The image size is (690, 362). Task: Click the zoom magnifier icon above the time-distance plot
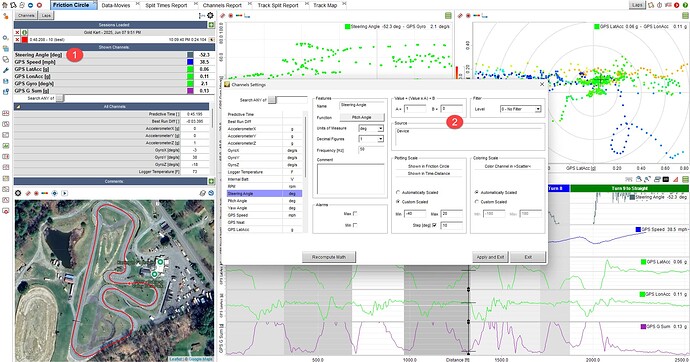click(x=639, y=179)
